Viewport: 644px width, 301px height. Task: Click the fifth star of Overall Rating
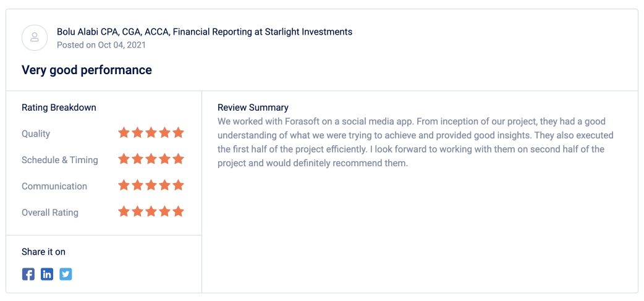178,211
